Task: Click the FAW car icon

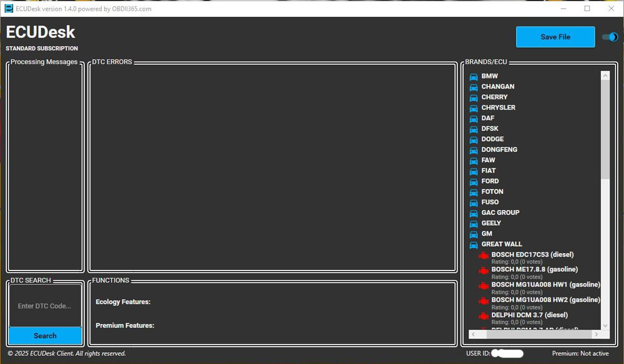Action: point(474,161)
